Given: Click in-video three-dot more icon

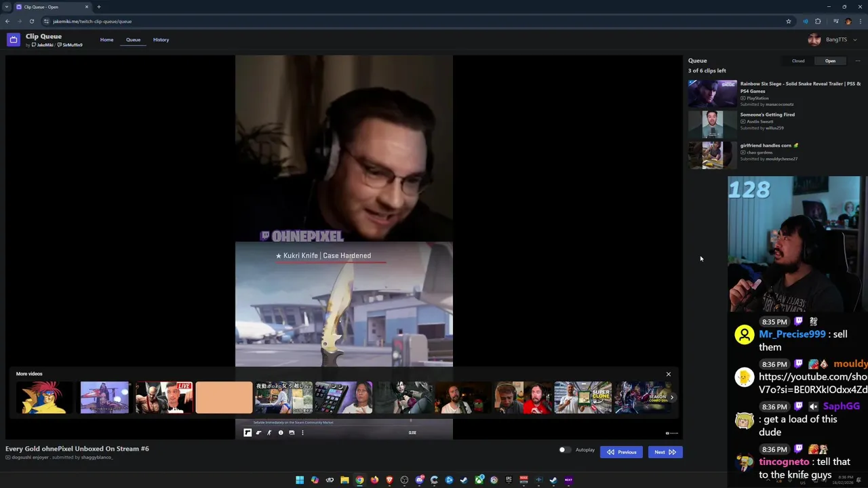Looking at the screenshot, I should pyautogui.click(x=302, y=432).
